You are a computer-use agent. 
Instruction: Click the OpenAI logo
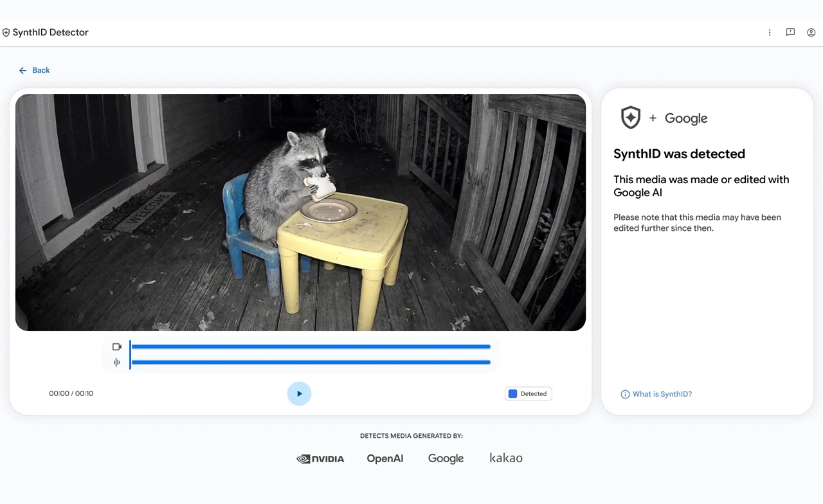point(385,458)
